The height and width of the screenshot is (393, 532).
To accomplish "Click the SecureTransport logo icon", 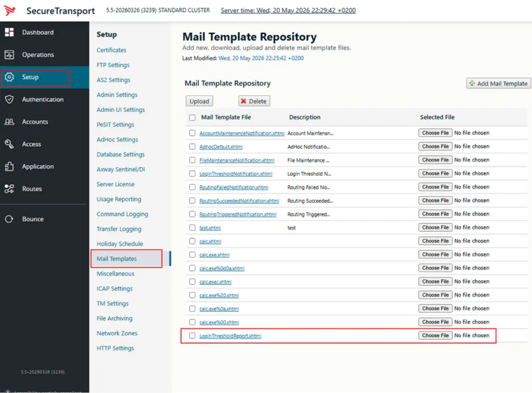I will [x=10, y=10].
